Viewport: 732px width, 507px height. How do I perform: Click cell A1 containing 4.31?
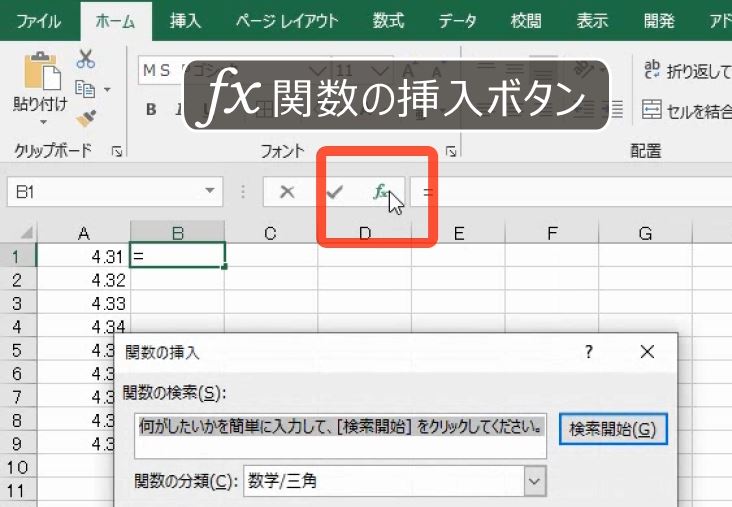(84, 256)
